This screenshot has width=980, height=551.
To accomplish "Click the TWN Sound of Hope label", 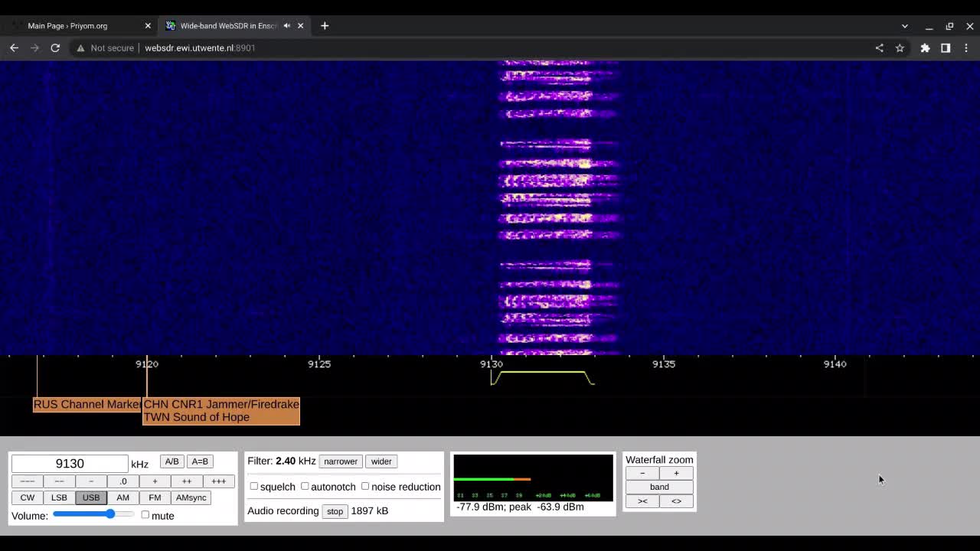I will pyautogui.click(x=197, y=417).
